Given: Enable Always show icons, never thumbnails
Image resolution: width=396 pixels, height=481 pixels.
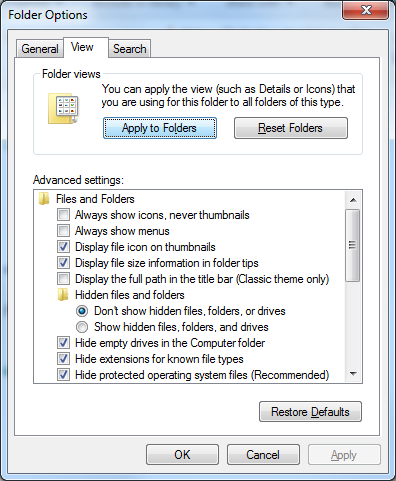Looking at the screenshot, I should point(63,215).
